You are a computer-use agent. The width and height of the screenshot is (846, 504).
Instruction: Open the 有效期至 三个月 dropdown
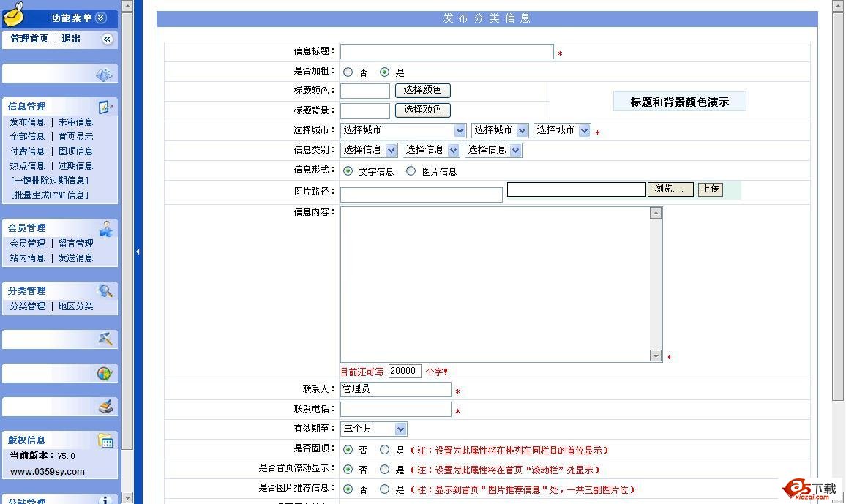tap(373, 429)
